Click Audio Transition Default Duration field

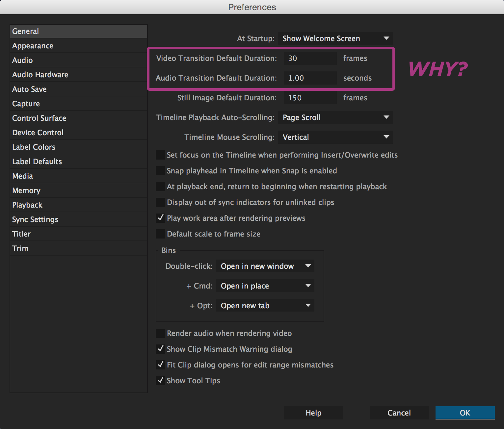(310, 78)
